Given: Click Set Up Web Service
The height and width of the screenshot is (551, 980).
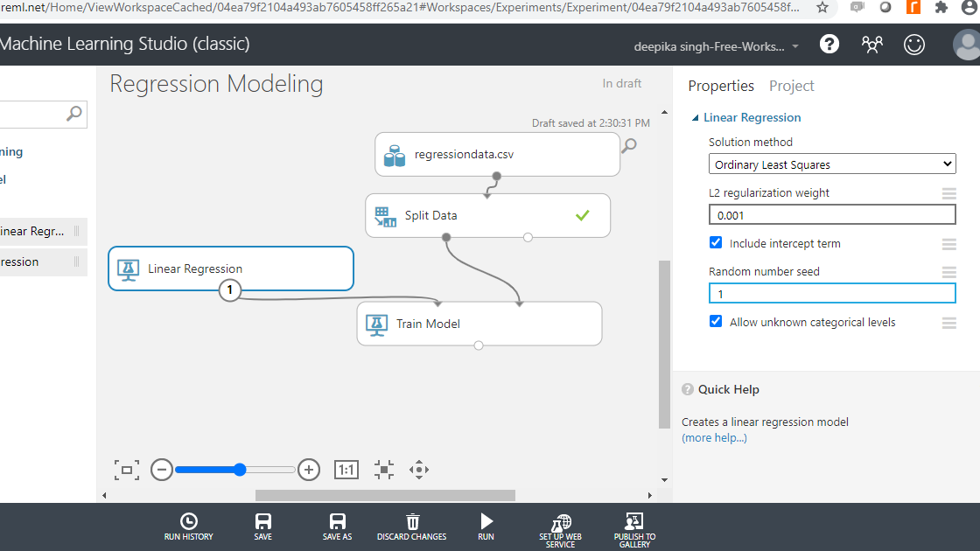Looking at the screenshot, I should (561, 531).
